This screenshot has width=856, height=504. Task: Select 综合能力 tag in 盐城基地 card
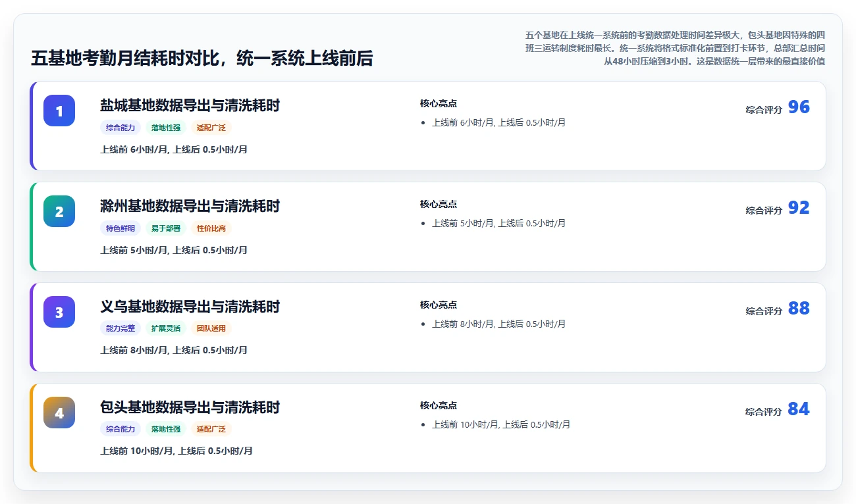point(120,128)
